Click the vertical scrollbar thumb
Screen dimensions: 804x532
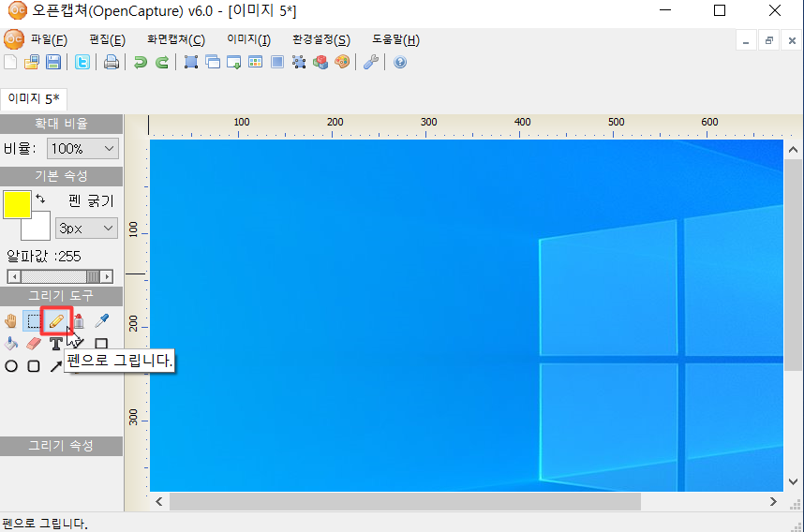pos(794,264)
